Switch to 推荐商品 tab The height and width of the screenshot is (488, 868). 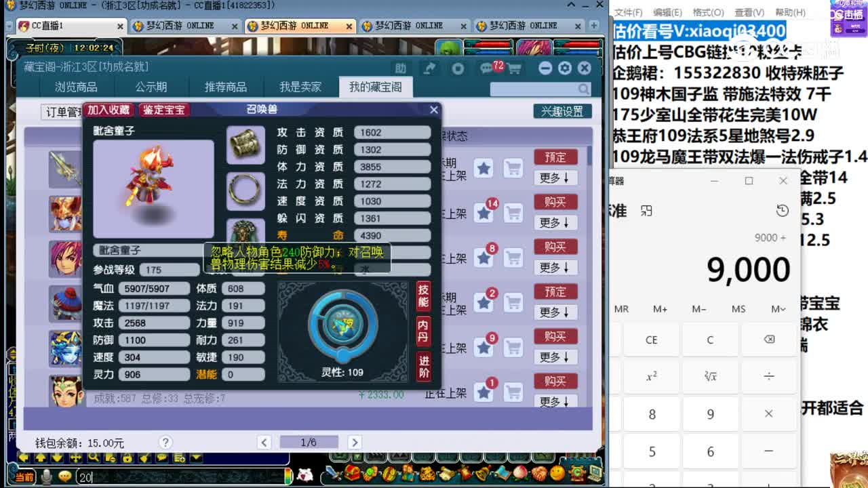pos(226,87)
